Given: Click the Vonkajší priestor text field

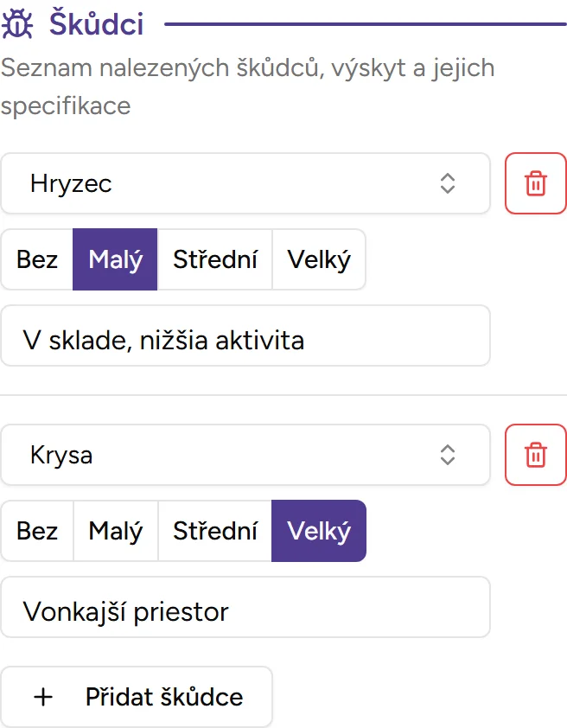Looking at the screenshot, I should click(x=245, y=608).
